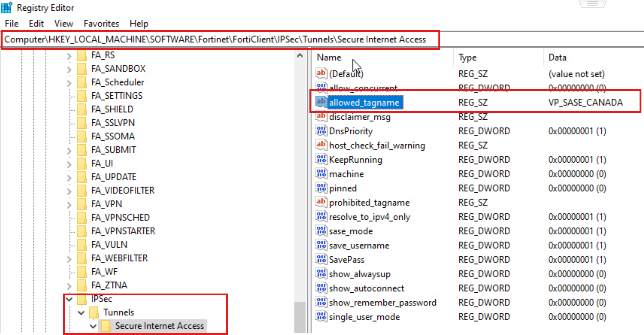Open the File menu
This screenshot has height=335, width=644.
pos(12,24)
